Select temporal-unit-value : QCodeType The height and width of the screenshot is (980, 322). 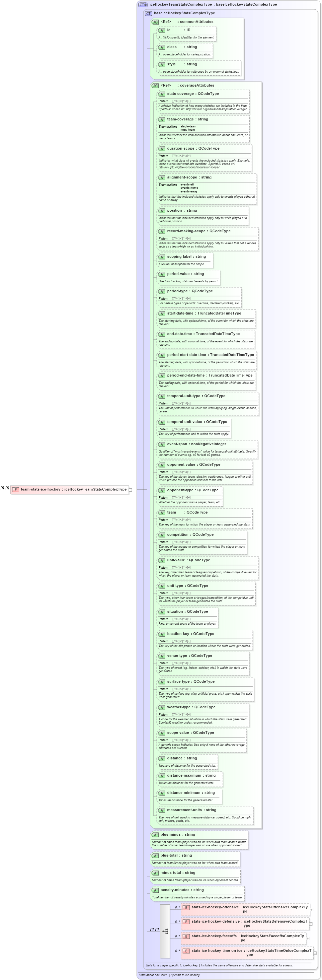[x=197, y=422]
